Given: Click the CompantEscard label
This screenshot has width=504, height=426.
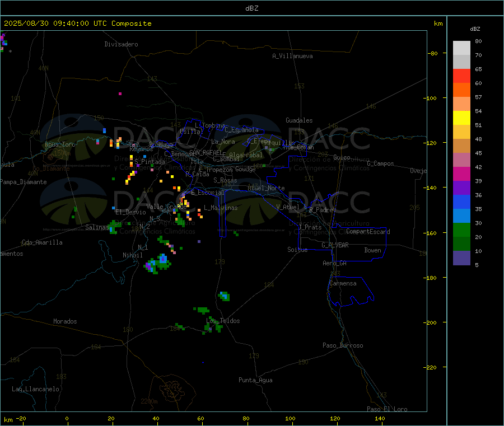Looking at the screenshot, I should pos(368,232).
